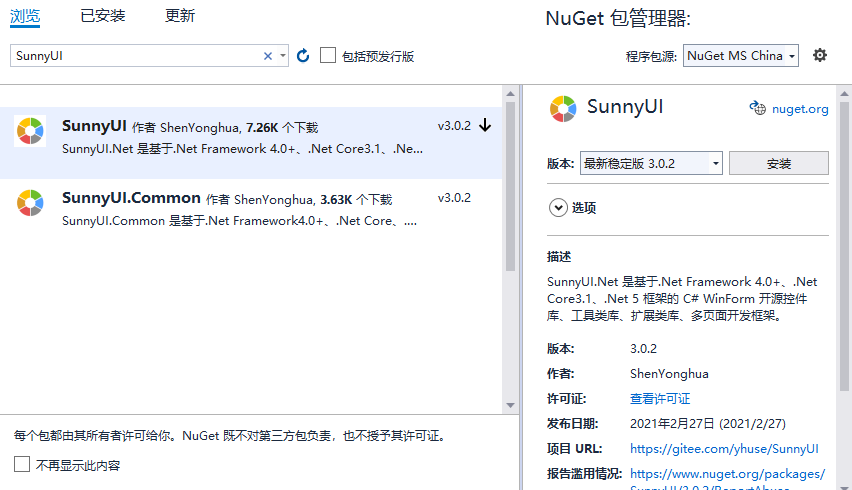
Task: Open the nuget.org link
Action: [x=800, y=109]
